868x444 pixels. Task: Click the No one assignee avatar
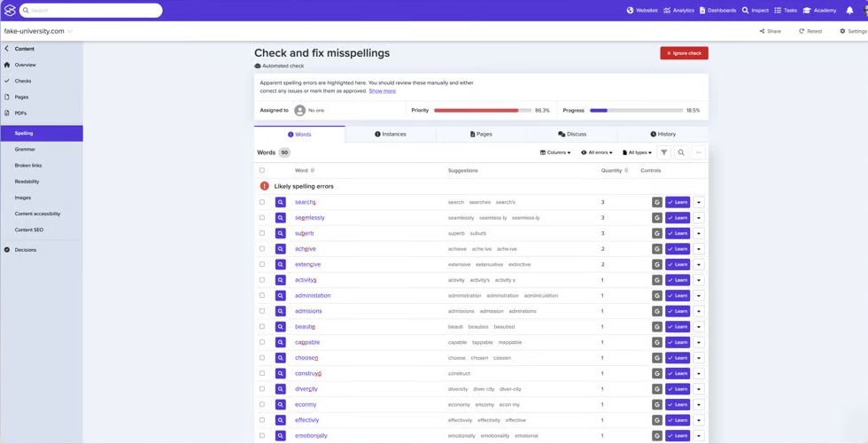tap(300, 110)
